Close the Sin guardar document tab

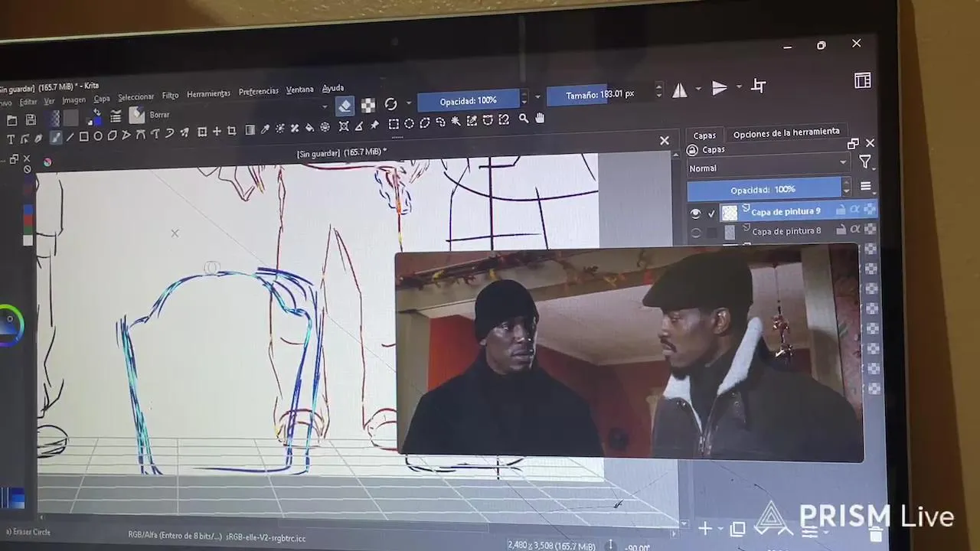coord(665,141)
